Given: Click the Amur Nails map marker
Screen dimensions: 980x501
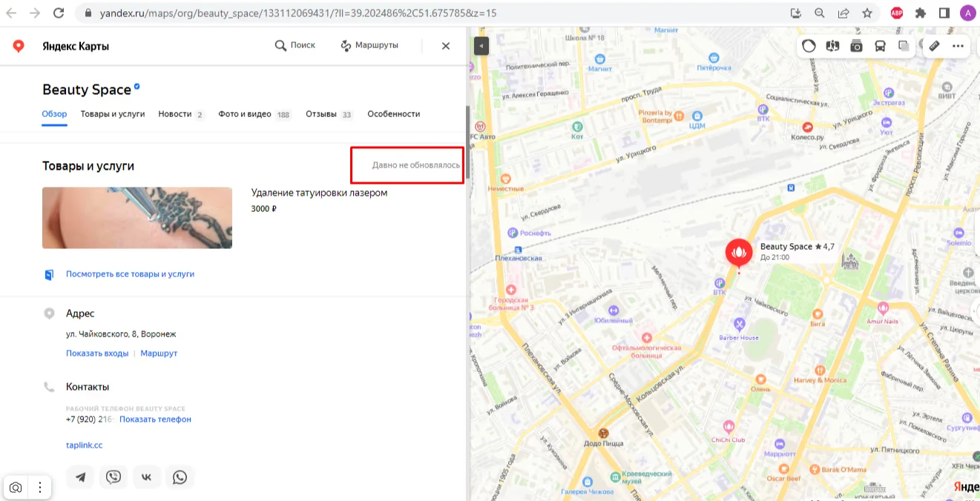Looking at the screenshot, I should click(x=882, y=308).
